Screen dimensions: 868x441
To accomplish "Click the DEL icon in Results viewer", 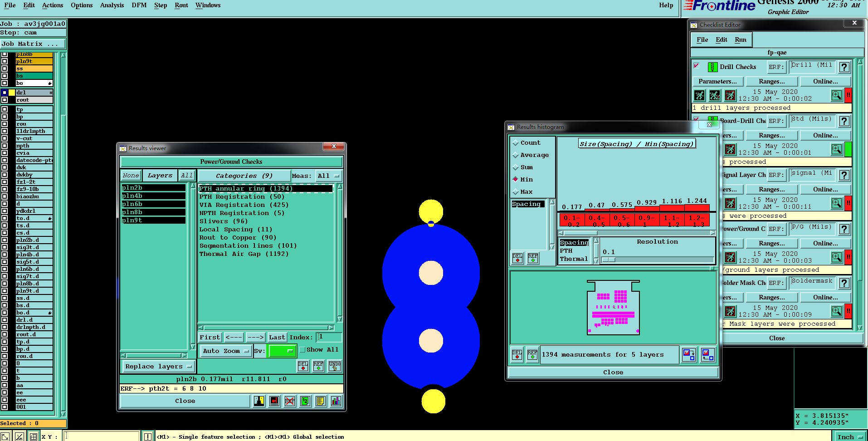I will (x=303, y=366).
